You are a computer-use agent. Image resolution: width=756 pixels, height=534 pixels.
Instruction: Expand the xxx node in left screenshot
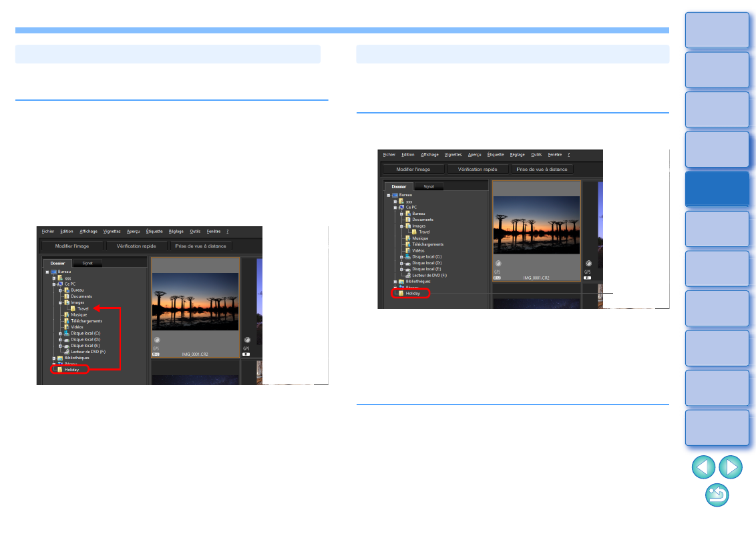pyautogui.click(x=54, y=278)
